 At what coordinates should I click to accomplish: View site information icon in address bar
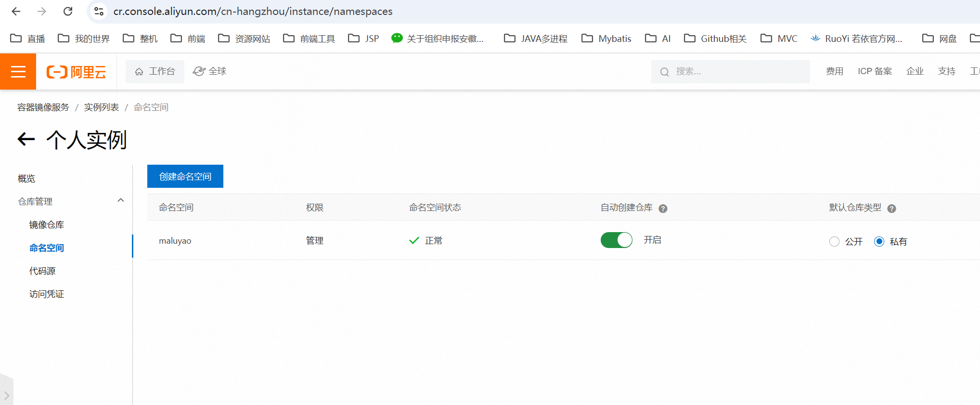pos(99,11)
